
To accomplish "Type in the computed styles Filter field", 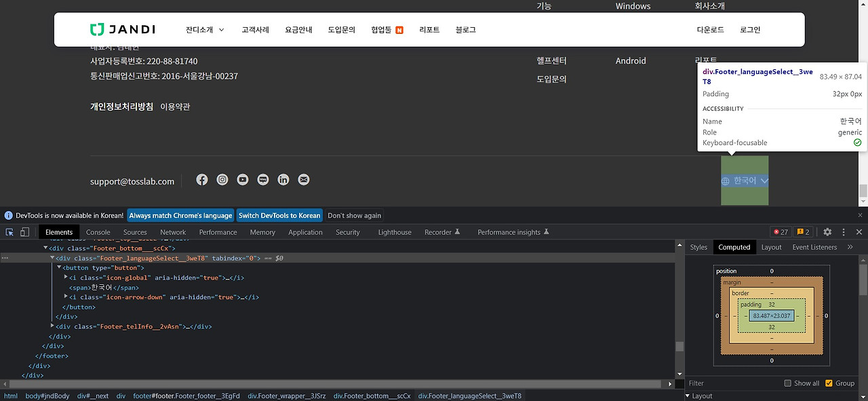I will (x=732, y=383).
